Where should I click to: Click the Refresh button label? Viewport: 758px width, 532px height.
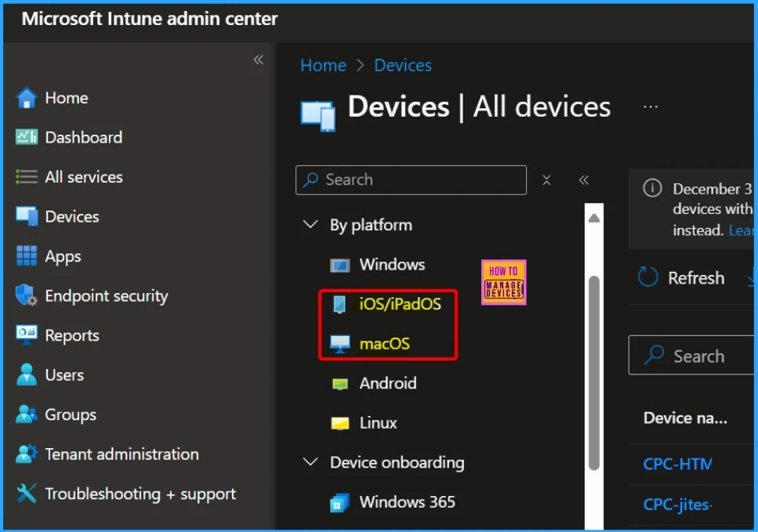(x=695, y=278)
